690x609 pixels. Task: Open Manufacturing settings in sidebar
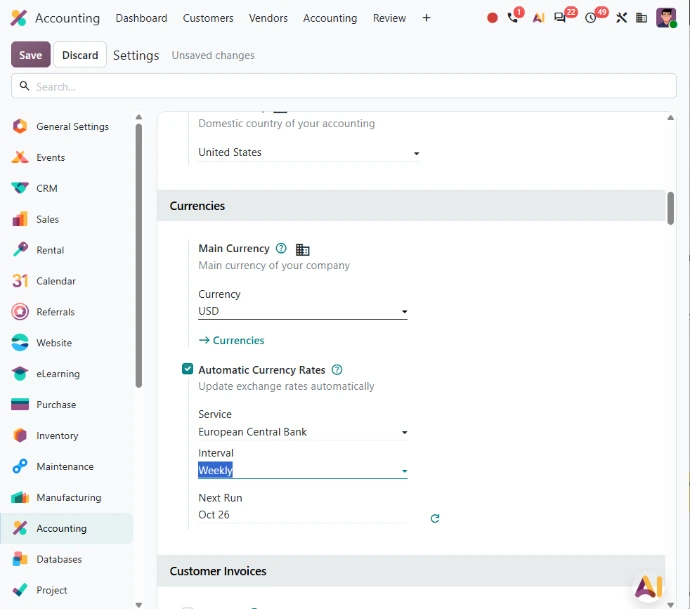coord(66,497)
